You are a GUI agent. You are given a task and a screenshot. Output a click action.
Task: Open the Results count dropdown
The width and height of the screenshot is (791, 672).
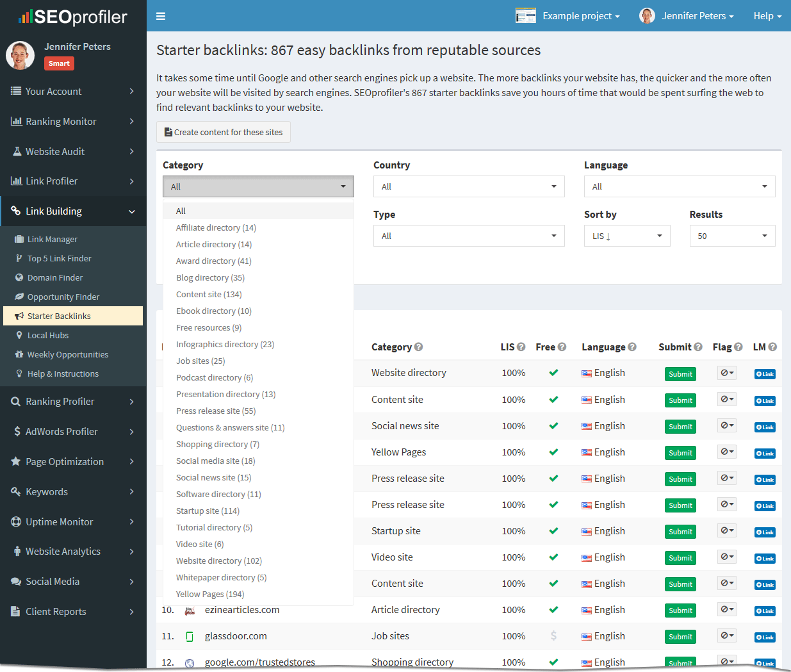click(x=732, y=236)
